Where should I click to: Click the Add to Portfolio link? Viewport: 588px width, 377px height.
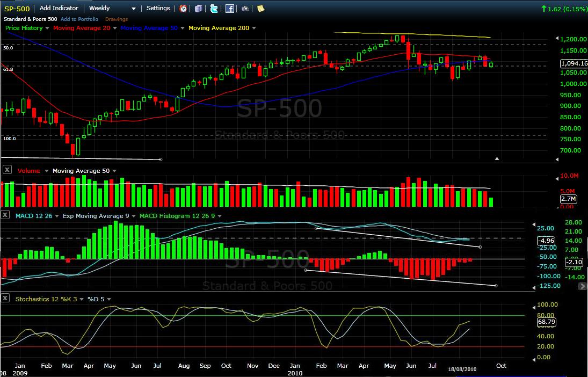pyautogui.click(x=79, y=19)
